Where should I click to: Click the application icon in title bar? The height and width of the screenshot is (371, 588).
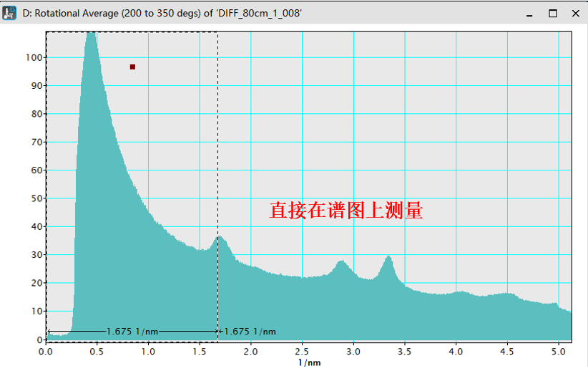pos(10,13)
